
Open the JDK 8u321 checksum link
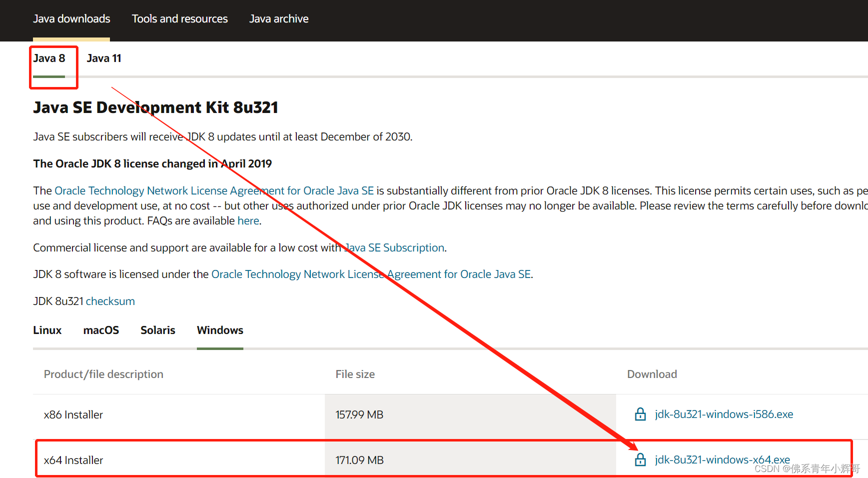110,301
